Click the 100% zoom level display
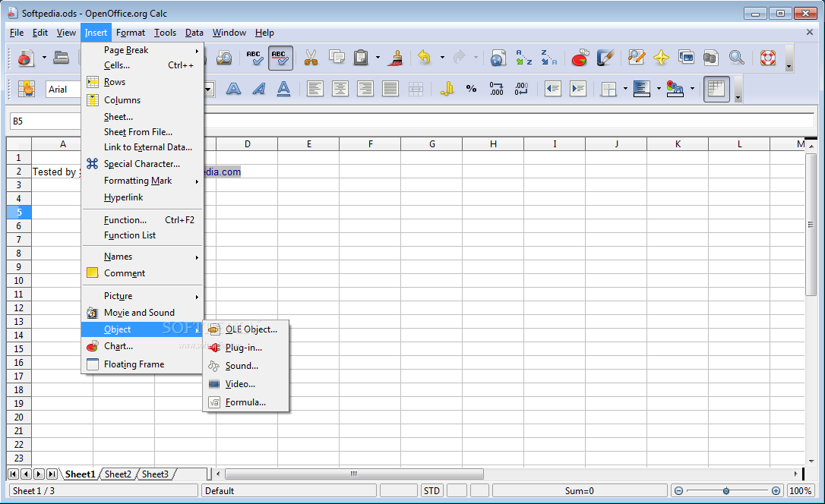 800,491
